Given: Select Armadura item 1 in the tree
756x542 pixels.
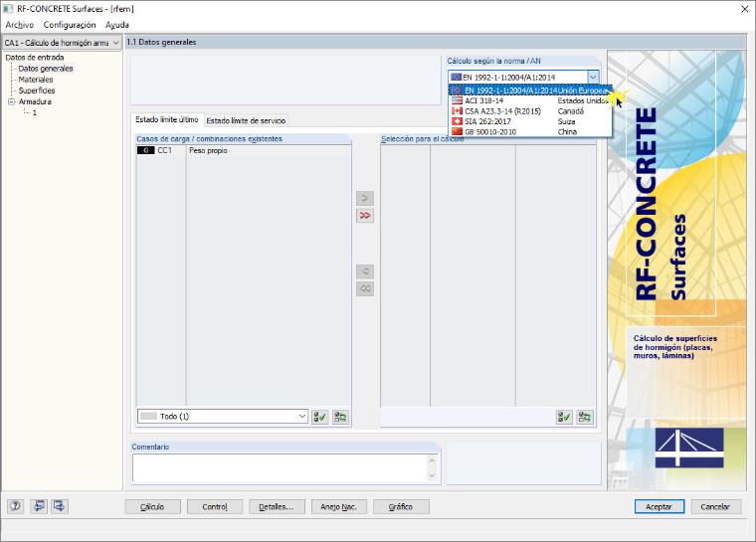Looking at the screenshot, I should click(34, 112).
